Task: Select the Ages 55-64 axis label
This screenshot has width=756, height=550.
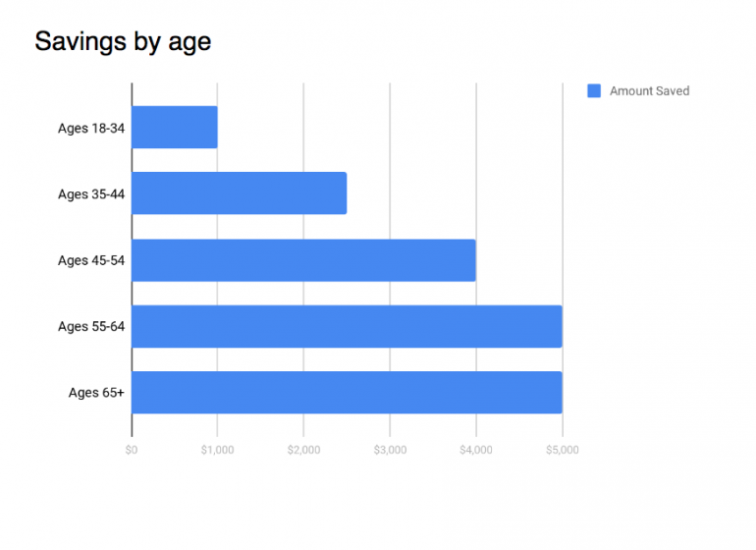Action: click(x=91, y=326)
